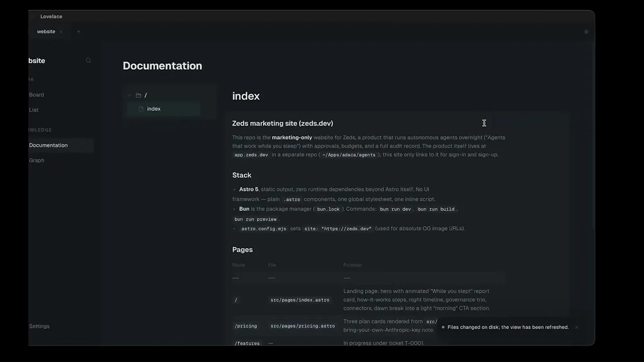Open List in the sidebar
This screenshot has width=644, height=362.
[x=34, y=110]
